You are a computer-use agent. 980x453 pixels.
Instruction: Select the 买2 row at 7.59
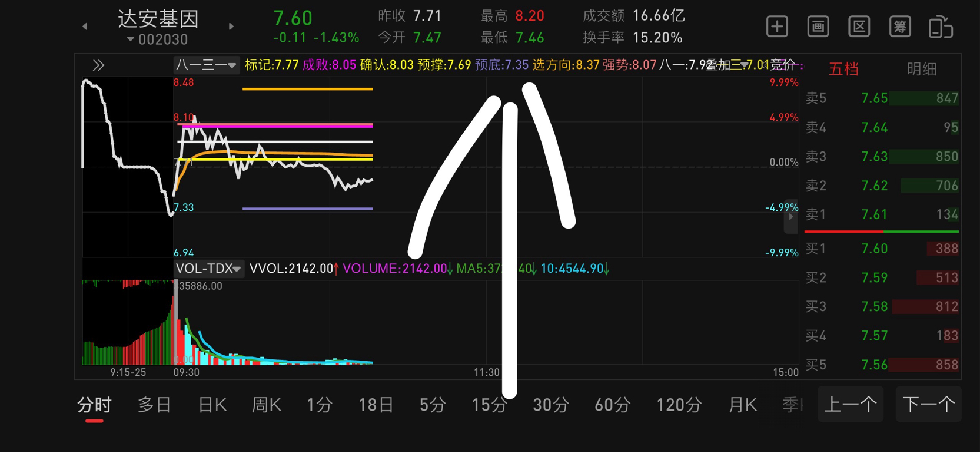tap(882, 277)
